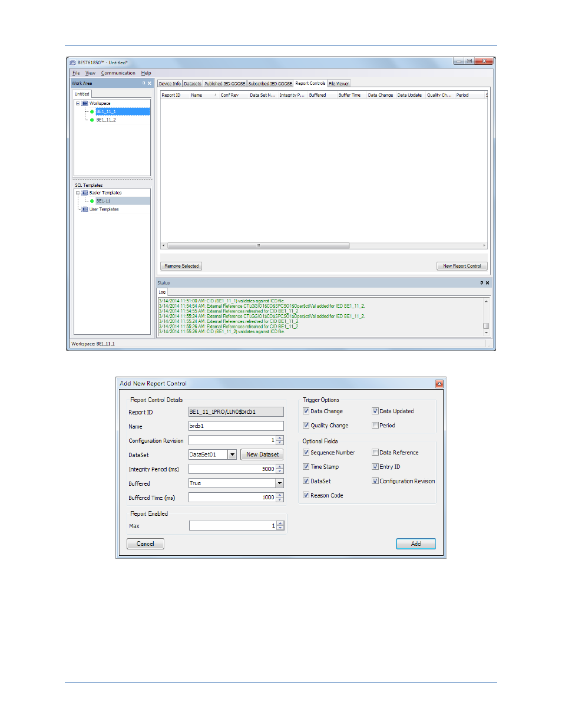Click the status log vertical scrollbar thumb
Image resolution: width=562 pixels, height=728 pixels.
[486, 325]
